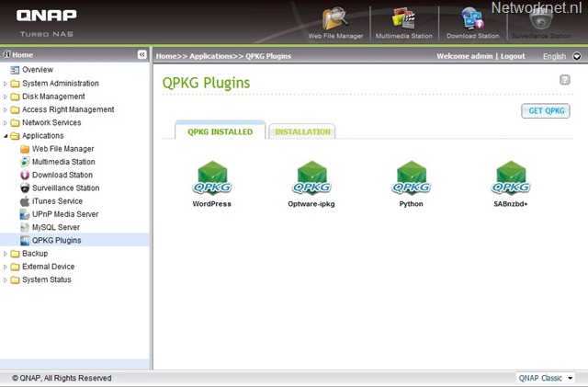Select MySQL Server tree label
Viewport: 588px width, 387px height.
[x=56, y=227]
